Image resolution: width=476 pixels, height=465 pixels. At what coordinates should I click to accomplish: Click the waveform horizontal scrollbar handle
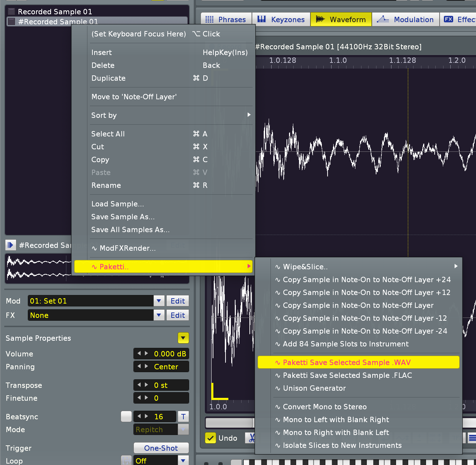tap(229, 423)
